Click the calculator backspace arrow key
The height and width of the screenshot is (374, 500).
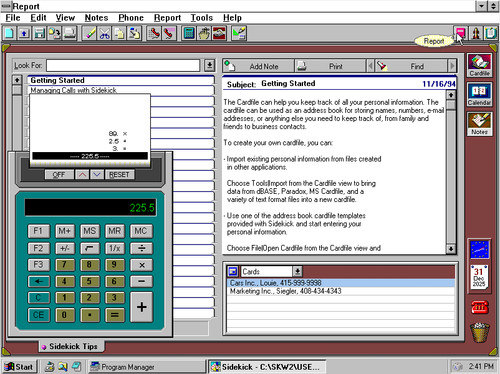tap(39, 281)
